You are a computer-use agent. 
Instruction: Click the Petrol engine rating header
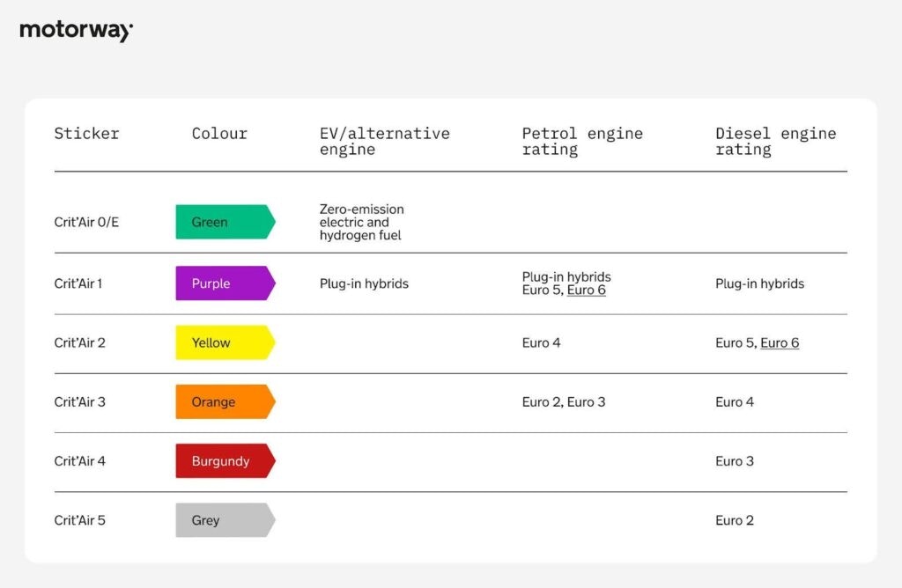click(x=582, y=142)
